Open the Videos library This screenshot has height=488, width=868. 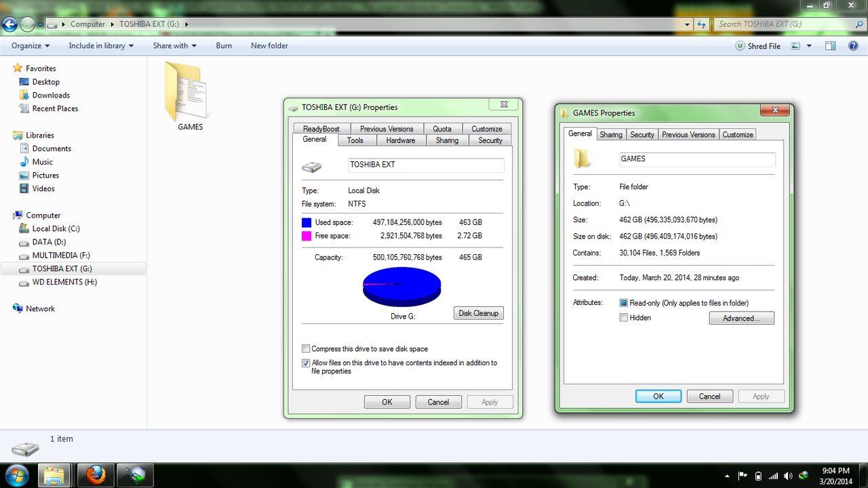click(43, 189)
